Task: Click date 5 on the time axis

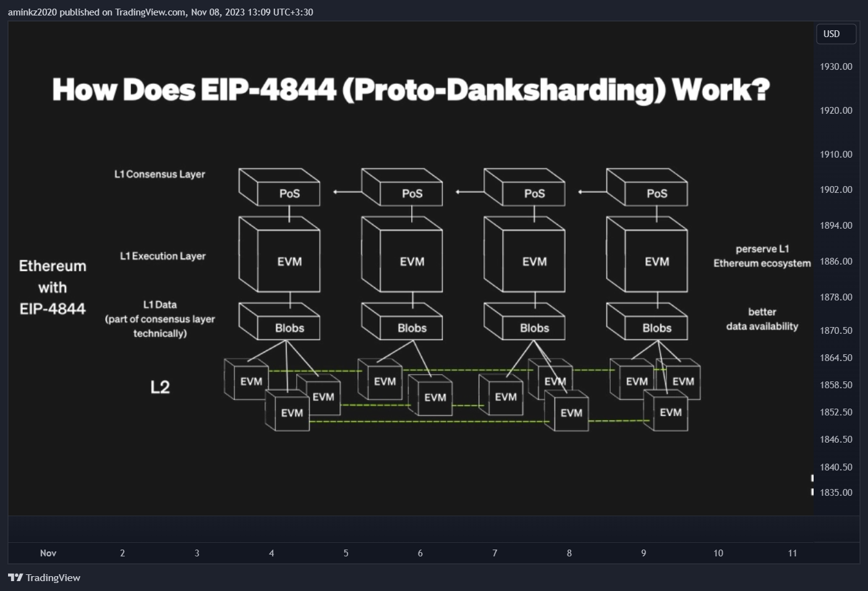Action: click(x=346, y=553)
